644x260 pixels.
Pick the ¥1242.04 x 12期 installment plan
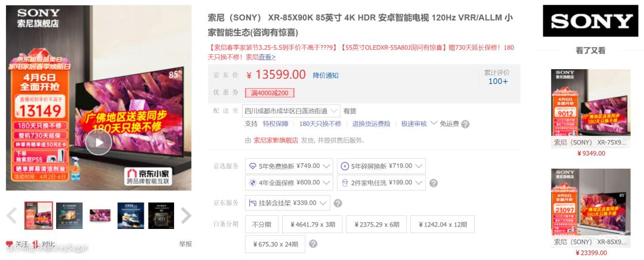click(x=442, y=224)
